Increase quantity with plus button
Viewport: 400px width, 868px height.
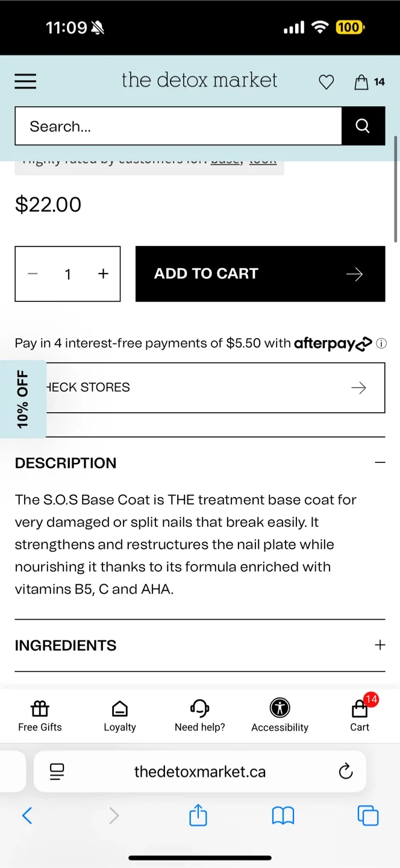[103, 274]
